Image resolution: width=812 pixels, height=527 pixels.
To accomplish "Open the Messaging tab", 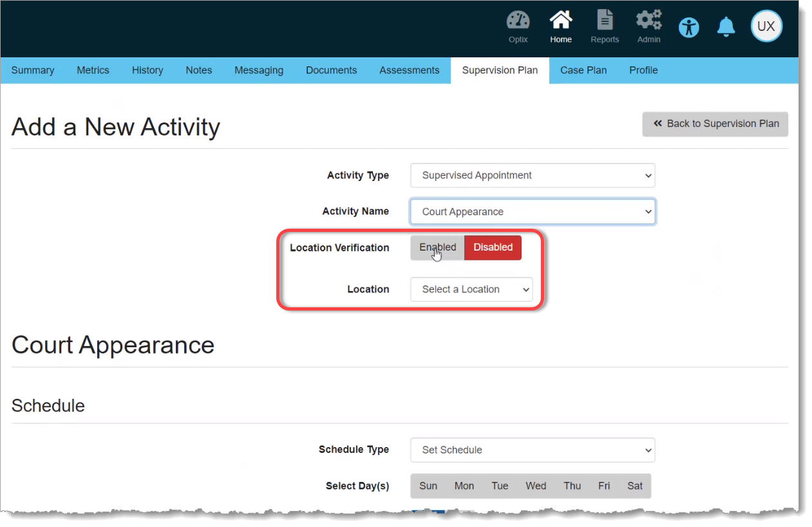I will pyautogui.click(x=258, y=70).
